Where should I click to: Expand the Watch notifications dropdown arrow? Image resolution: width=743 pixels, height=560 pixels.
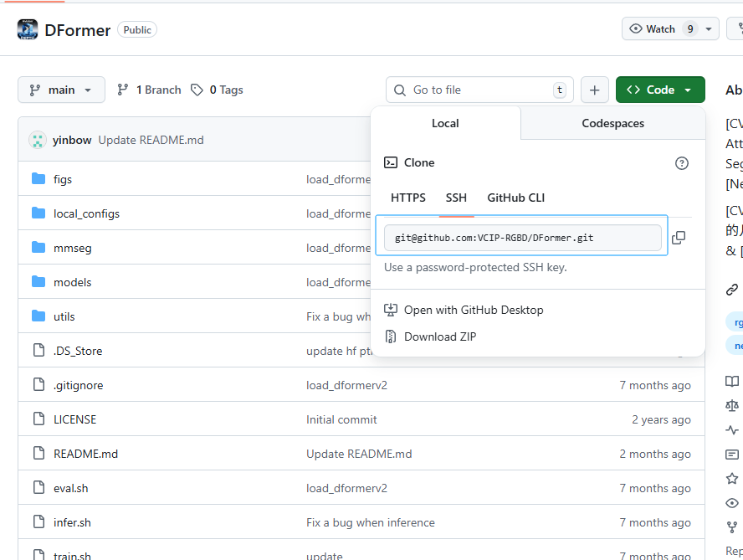click(709, 29)
